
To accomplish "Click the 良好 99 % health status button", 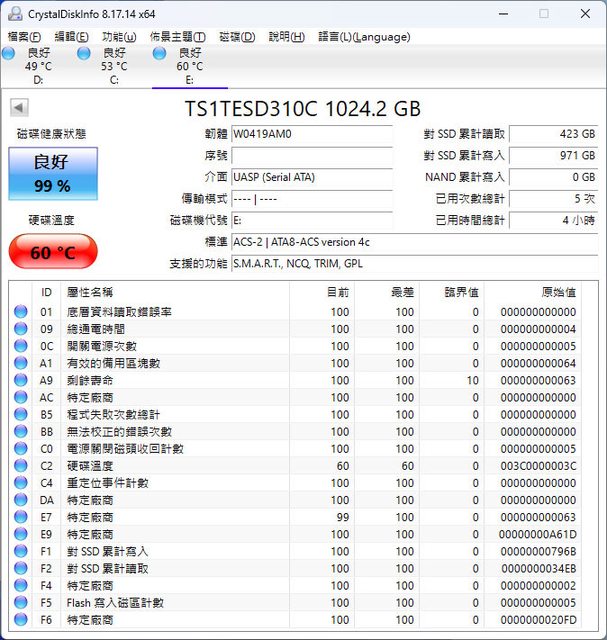I will coord(53,173).
